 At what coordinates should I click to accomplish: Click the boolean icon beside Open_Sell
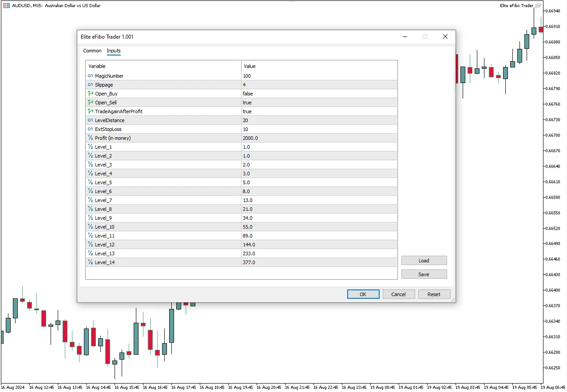pyautogui.click(x=91, y=103)
